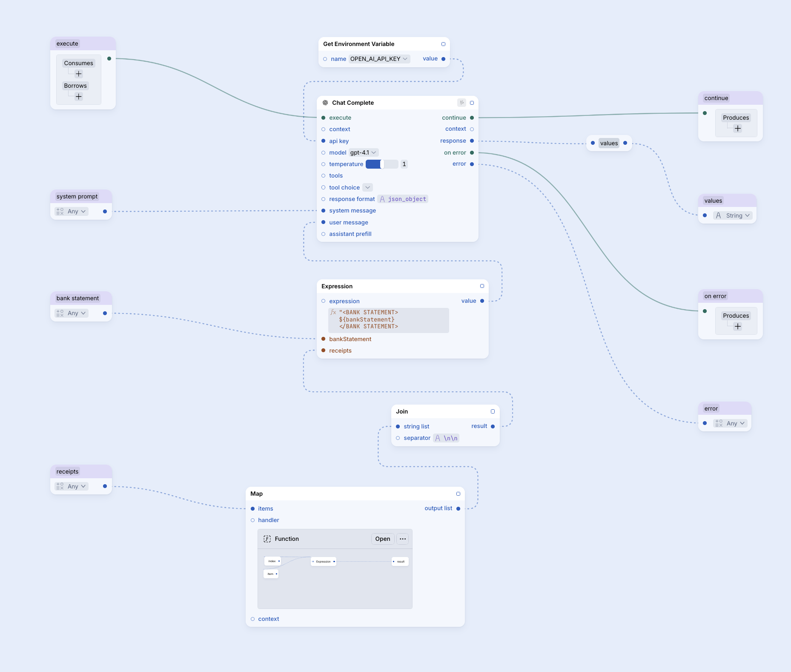791x672 pixels.
Task: Add a Borrows entry with plus
Action: (79, 97)
